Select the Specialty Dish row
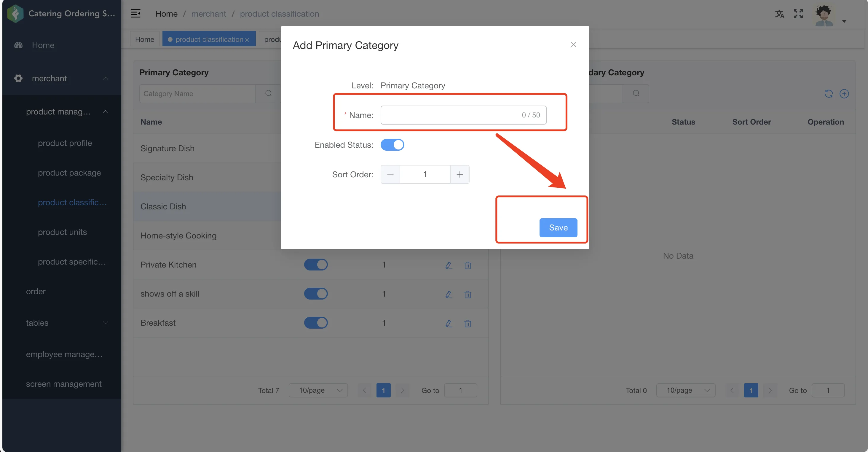Image resolution: width=868 pixels, height=452 pixels. pos(207,177)
